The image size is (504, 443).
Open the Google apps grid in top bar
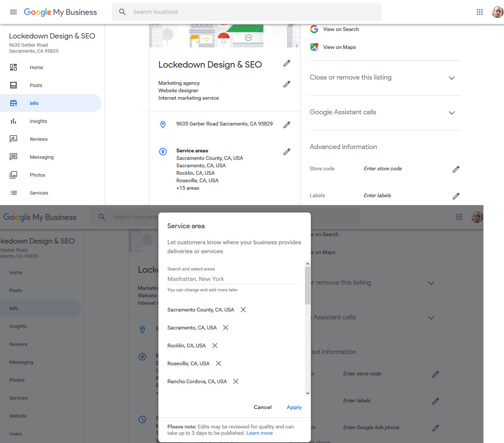pos(480,12)
